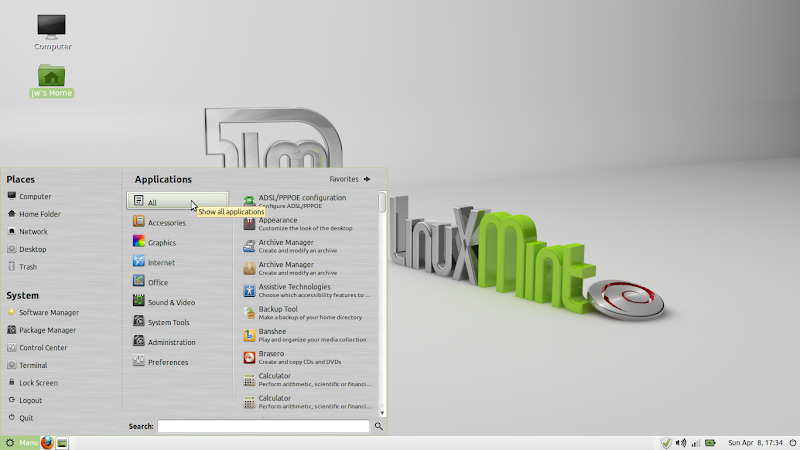Launch Archive Manager with box icon
This screenshot has width=800, height=450.
coord(308,268)
